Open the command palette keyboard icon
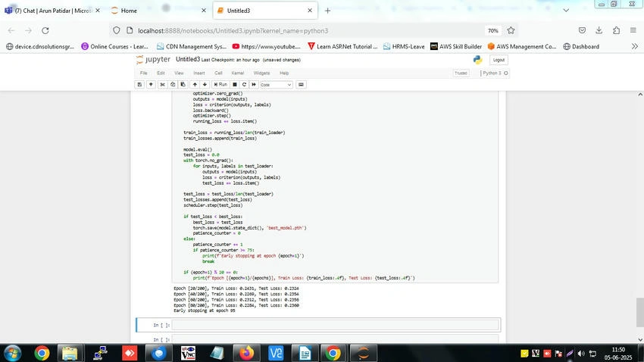The height and width of the screenshot is (362, 644). pyautogui.click(x=301, y=85)
